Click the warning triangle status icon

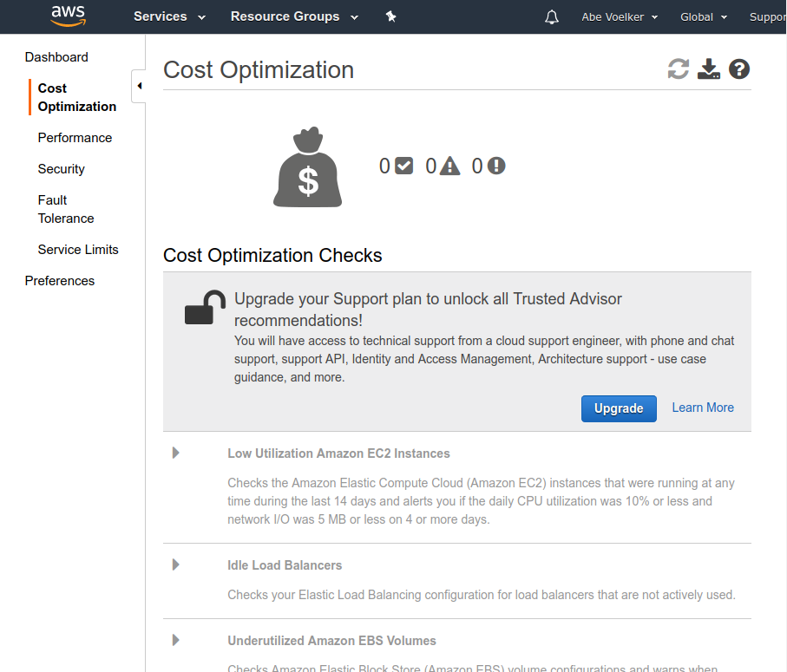coord(449,166)
